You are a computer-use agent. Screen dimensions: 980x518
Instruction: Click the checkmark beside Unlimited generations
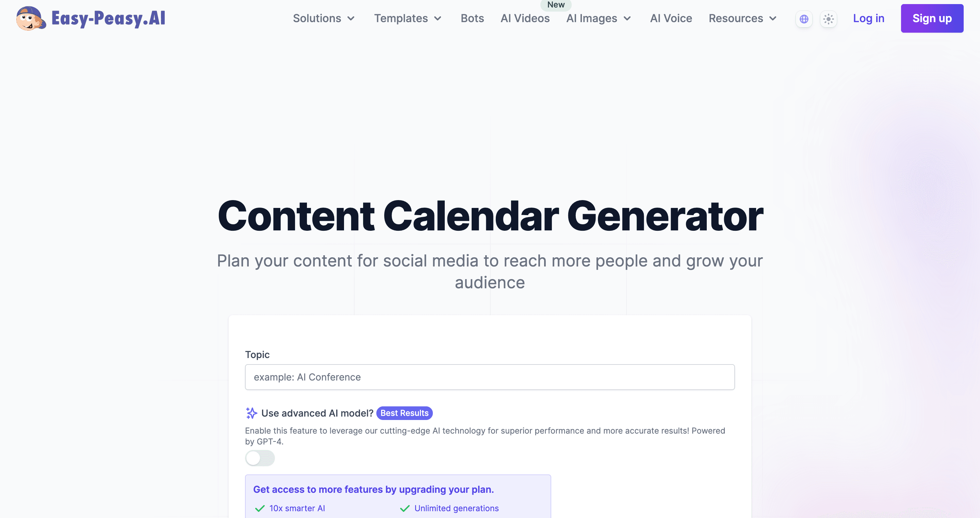tap(404, 508)
